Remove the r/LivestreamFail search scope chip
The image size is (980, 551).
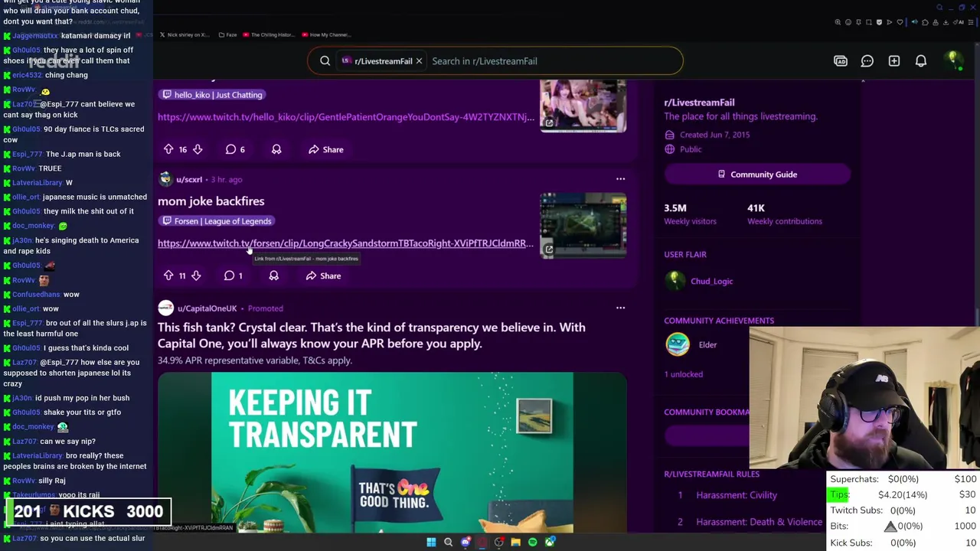coord(419,61)
